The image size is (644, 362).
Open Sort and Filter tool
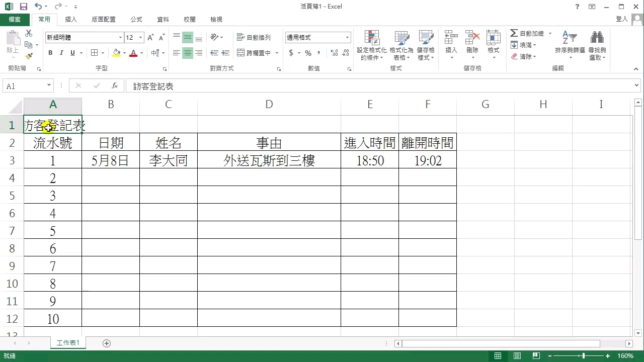click(x=570, y=45)
